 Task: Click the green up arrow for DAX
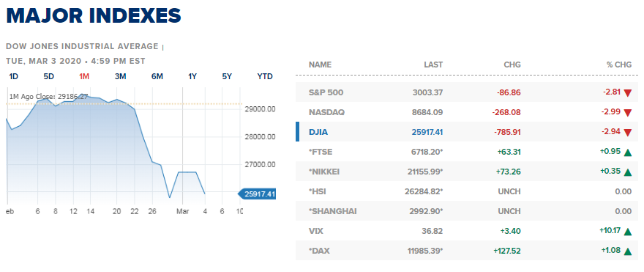tap(627, 251)
